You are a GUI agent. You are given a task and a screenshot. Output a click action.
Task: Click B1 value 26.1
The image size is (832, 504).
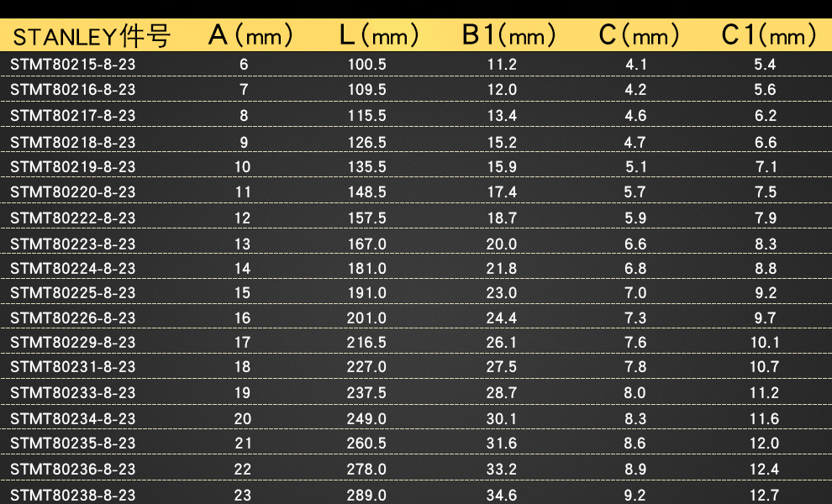(x=502, y=342)
